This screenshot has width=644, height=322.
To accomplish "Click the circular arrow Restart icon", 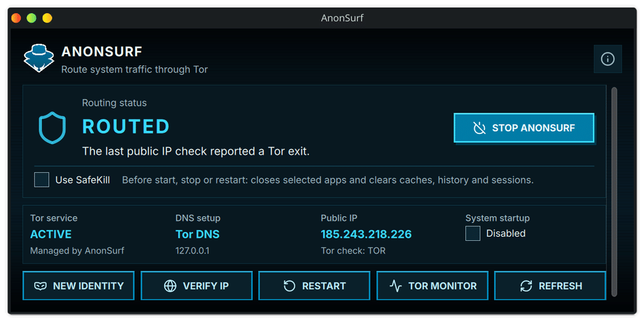I will click(x=289, y=286).
